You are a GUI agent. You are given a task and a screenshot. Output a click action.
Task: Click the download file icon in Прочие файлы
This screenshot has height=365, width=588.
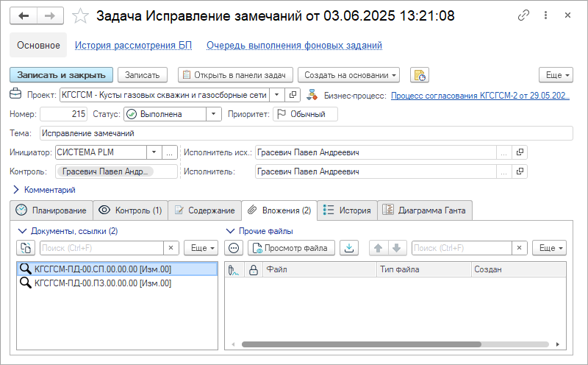coord(350,248)
